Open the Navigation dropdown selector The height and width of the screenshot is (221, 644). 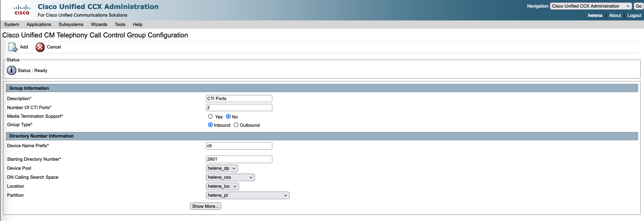coord(591,6)
